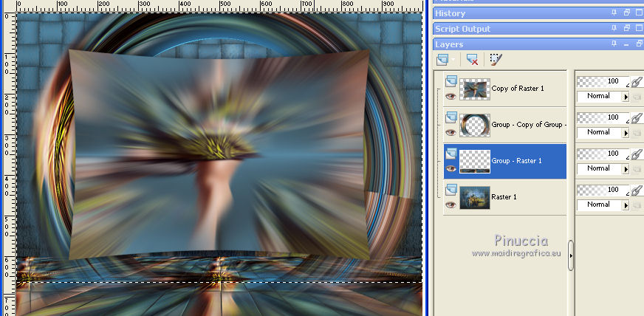Toggle visibility eye of Group - Raster 1 layer
Image resolution: width=644 pixels, height=316 pixels.
451,168
